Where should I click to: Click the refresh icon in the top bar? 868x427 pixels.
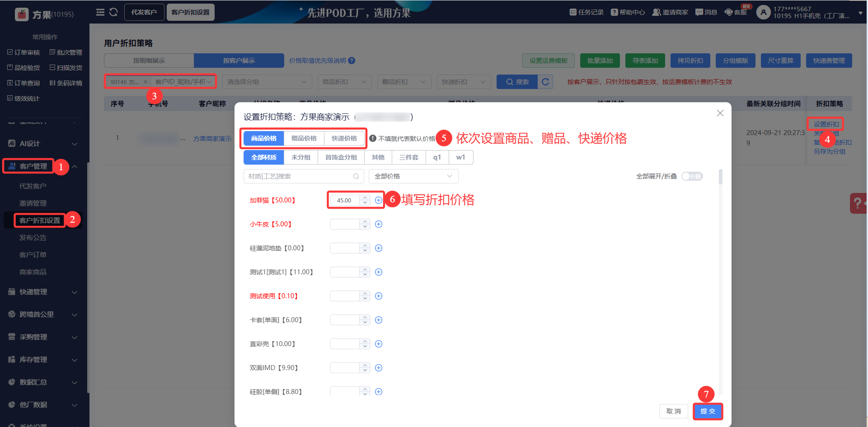(113, 12)
